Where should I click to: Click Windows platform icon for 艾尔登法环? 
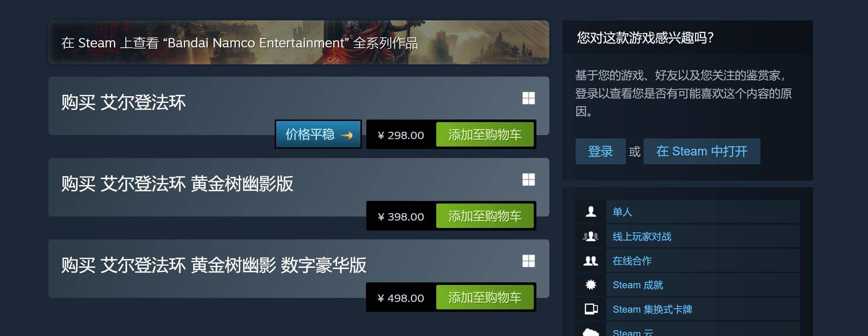[528, 98]
